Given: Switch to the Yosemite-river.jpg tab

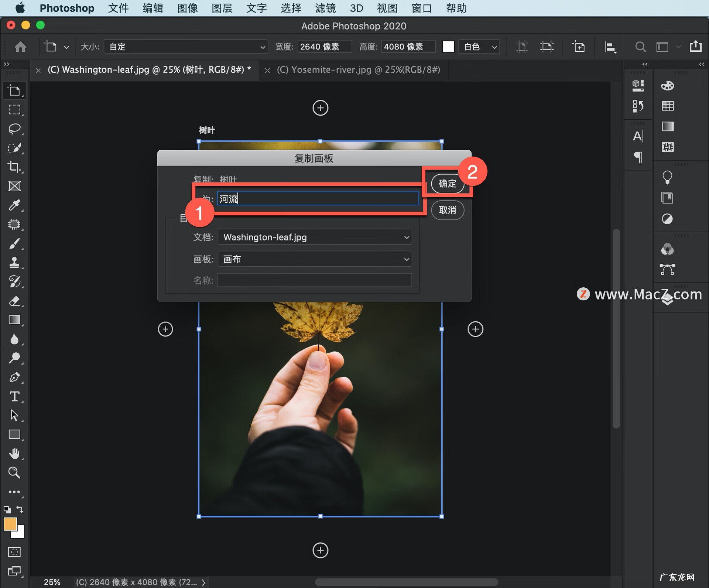Looking at the screenshot, I should [x=358, y=70].
